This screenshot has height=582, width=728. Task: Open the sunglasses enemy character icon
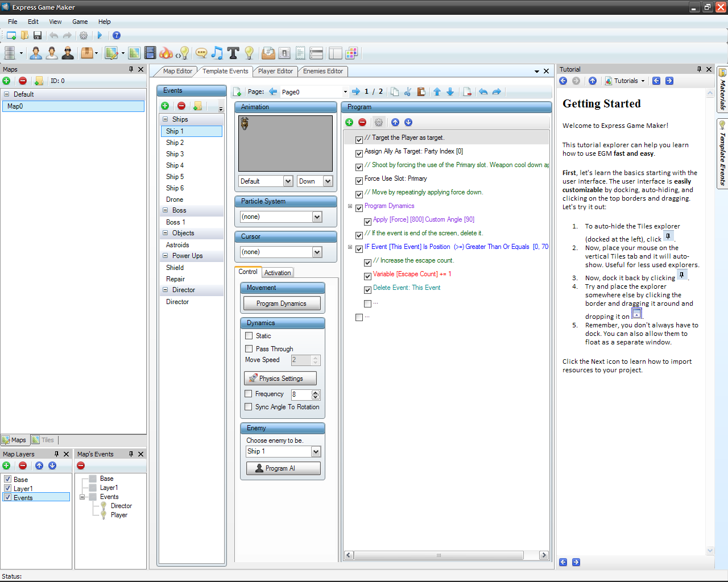[x=68, y=53]
